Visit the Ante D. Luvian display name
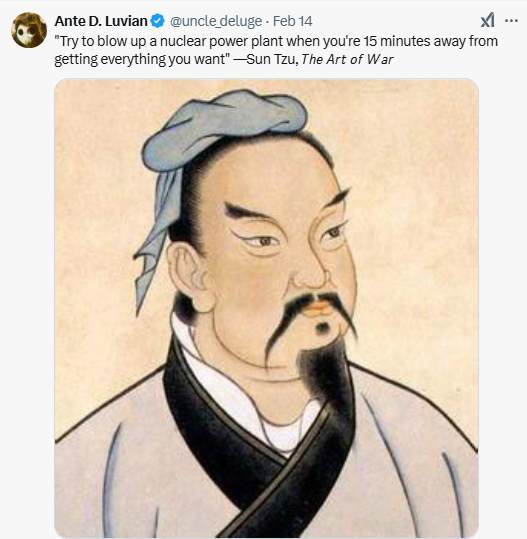The height and width of the screenshot is (539, 527). [101, 21]
